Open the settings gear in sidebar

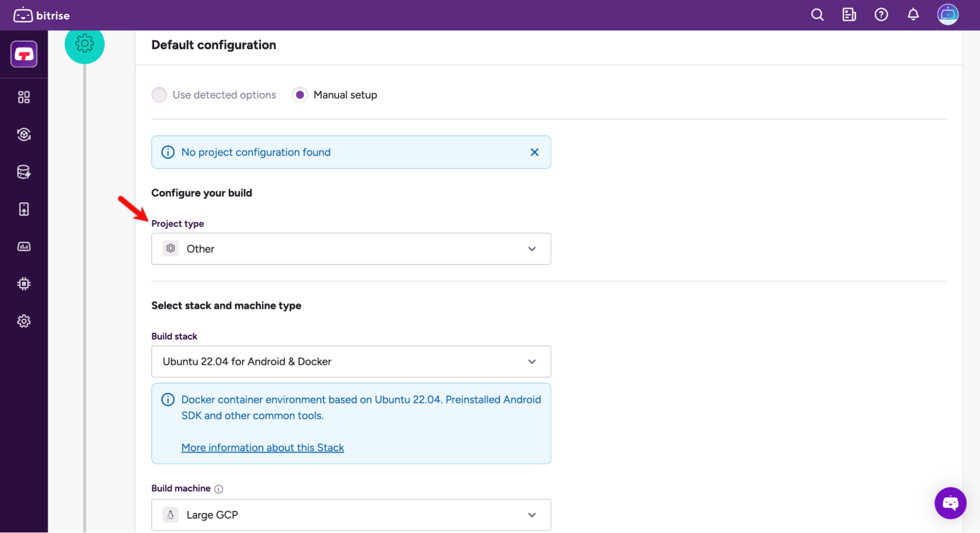click(x=24, y=321)
